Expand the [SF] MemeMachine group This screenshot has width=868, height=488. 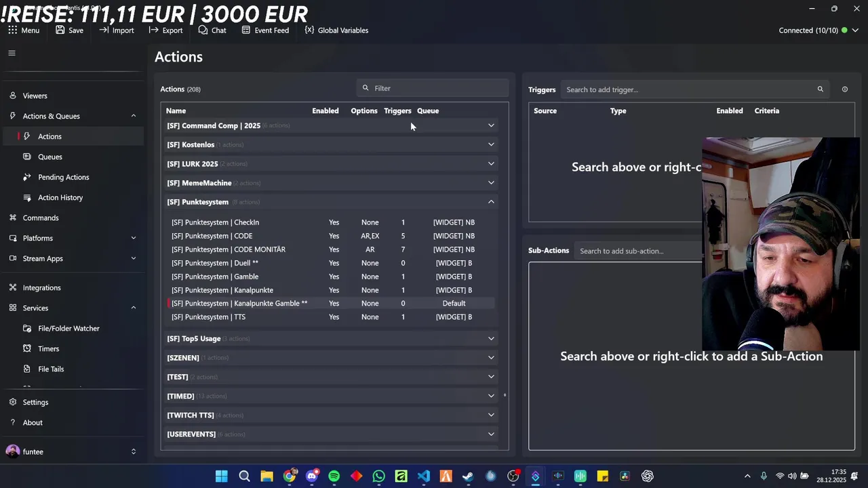click(491, 182)
